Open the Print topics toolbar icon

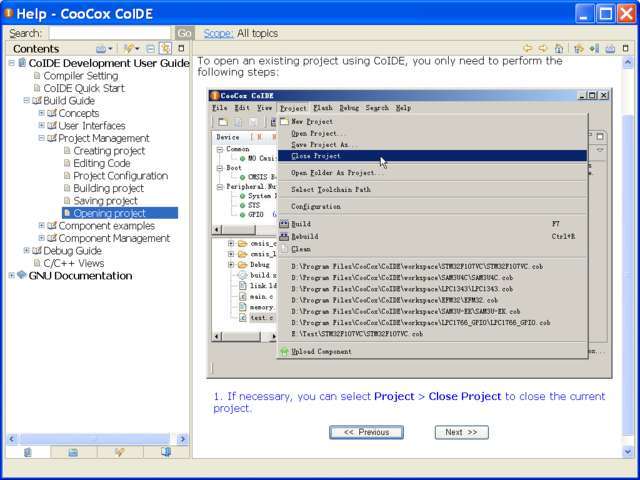(x=101, y=49)
